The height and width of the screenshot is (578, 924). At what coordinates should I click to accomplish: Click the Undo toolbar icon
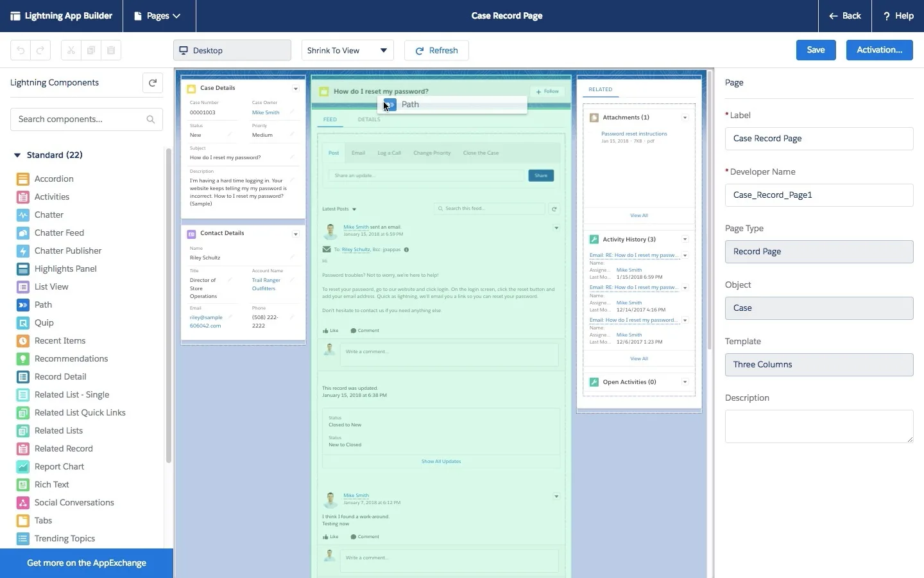tap(21, 50)
